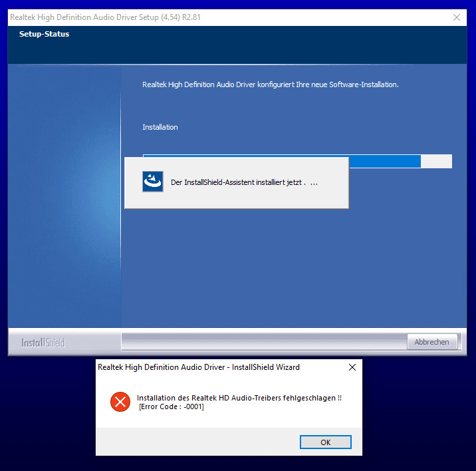
Task: Click the Abbrechen button
Action: [x=432, y=342]
